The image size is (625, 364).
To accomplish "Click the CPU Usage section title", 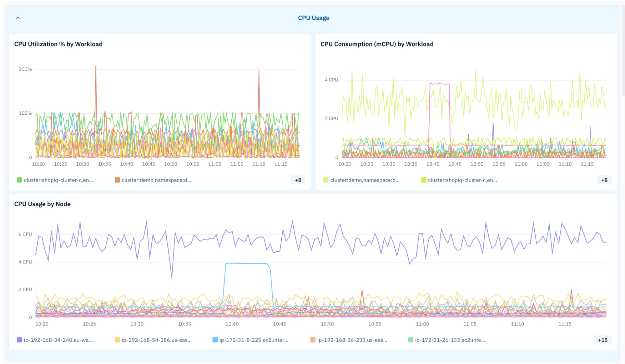I will click(313, 18).
